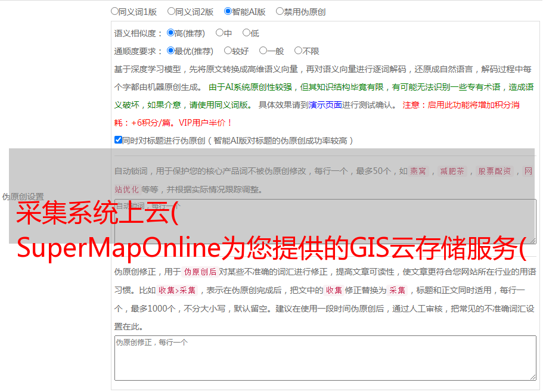Image resolution: width=543 pixels, height=392 pixels.
Task: Click the 燕窝 example keyword tag
Action: [x=418, y=171]
